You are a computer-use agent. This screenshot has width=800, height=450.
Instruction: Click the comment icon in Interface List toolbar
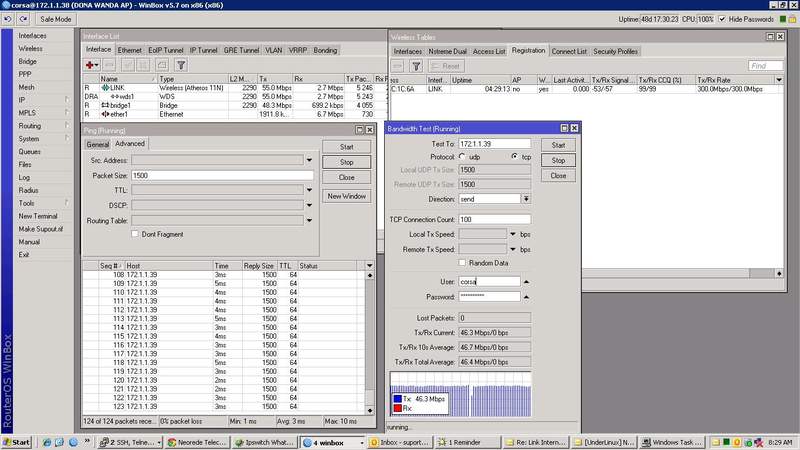(164, 64)
